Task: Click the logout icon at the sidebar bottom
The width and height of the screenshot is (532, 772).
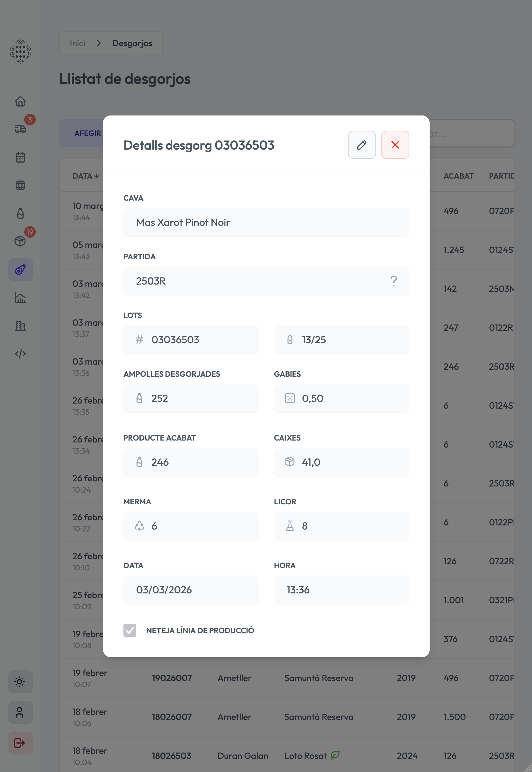Action: pos(20,743)
